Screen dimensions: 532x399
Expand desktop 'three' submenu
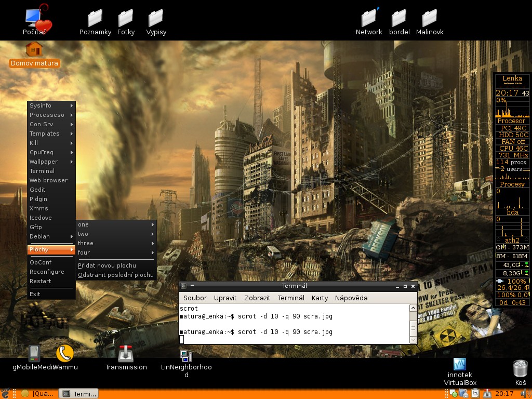pyautogui.click(x=116, y=243)
